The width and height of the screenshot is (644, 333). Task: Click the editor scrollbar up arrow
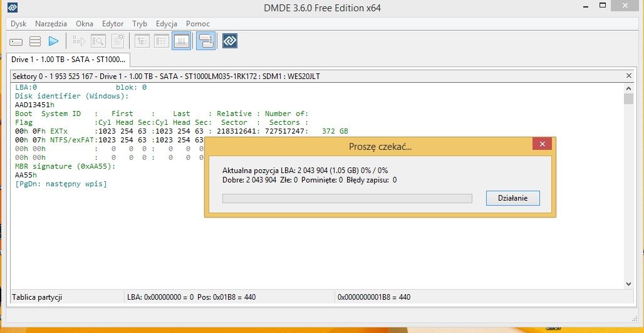628,88
